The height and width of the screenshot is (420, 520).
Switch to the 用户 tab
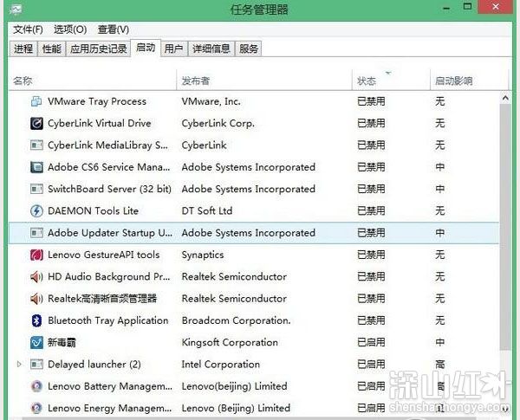174,49
